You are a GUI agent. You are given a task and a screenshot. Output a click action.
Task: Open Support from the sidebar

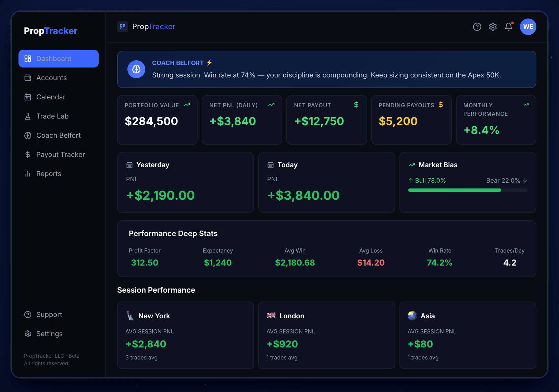tap(49, 315)
